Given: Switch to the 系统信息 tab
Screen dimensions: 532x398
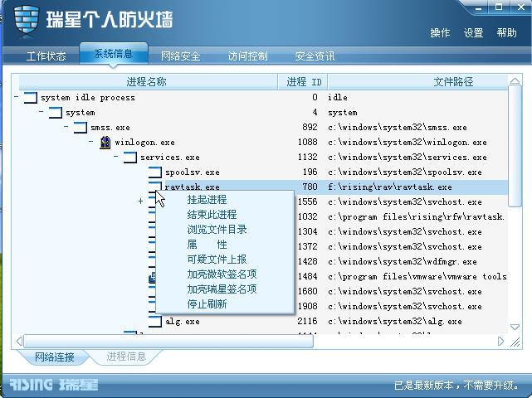Looking at the screenshot, I should [114, 54].
